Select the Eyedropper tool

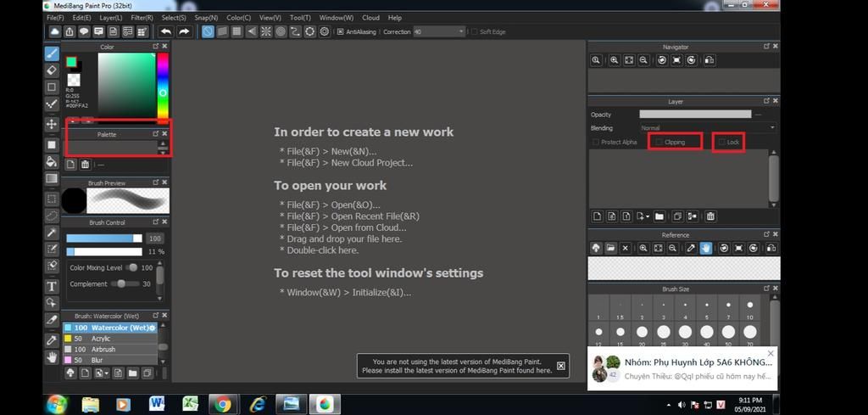click(52, 339)
